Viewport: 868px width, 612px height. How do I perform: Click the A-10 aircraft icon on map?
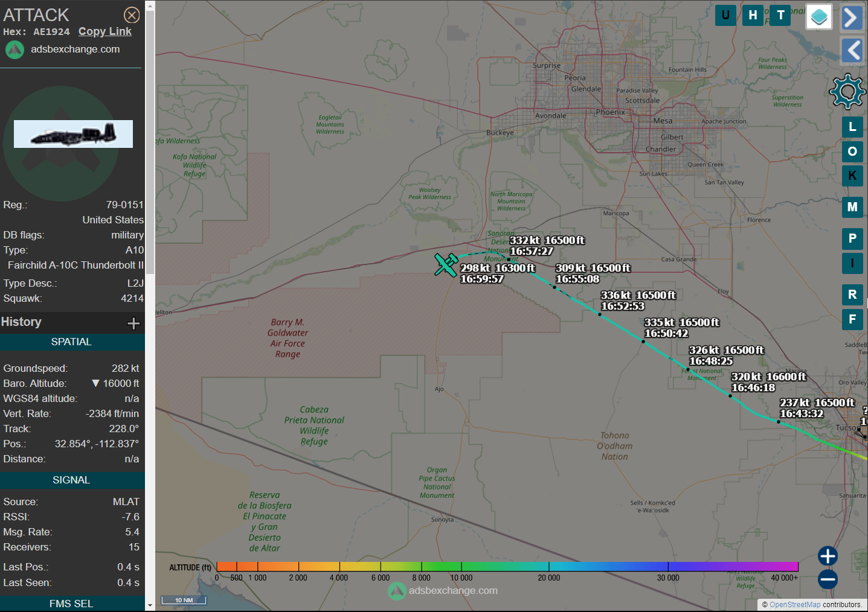pos(446,264)
